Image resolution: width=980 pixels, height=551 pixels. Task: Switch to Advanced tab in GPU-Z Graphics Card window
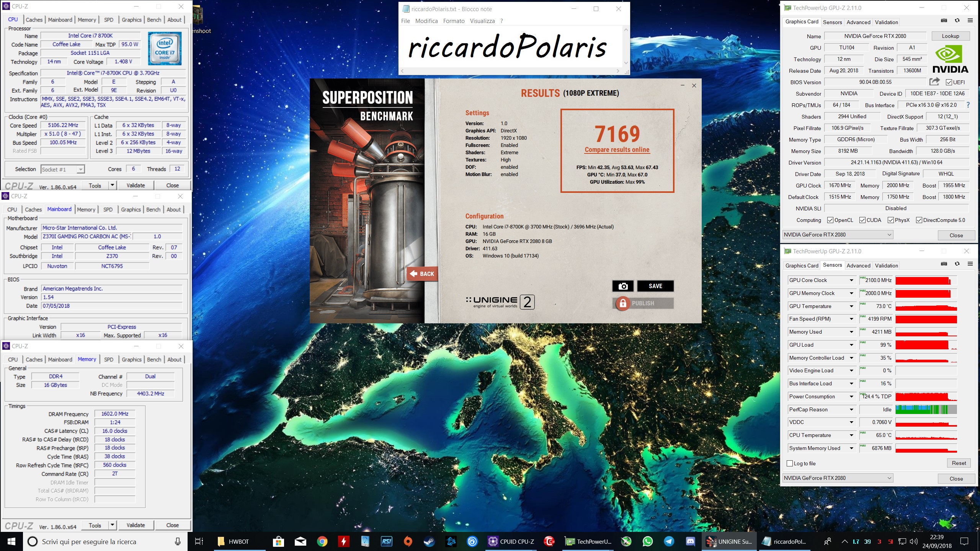[858, 22]
